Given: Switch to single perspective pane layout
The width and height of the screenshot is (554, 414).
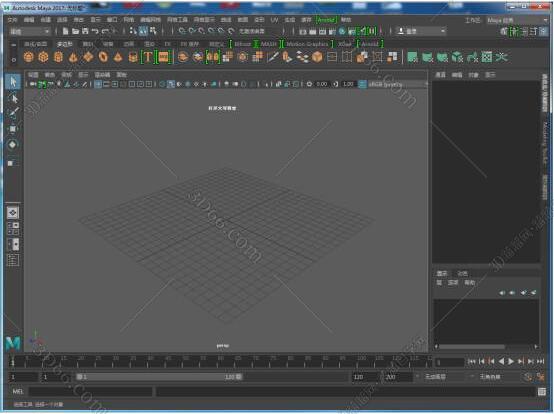Looking at the screenshot, I should 13,212.
